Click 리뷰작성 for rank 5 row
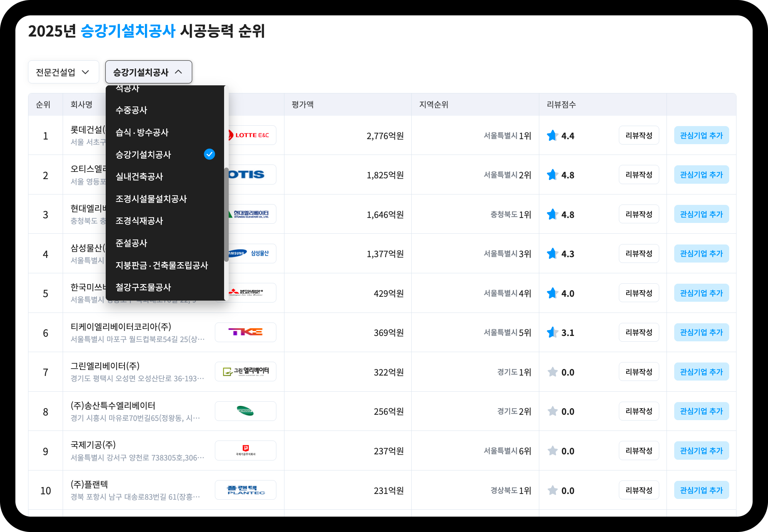Image resolution: width=768 pixels, height=532 pixels. [639, 293]
